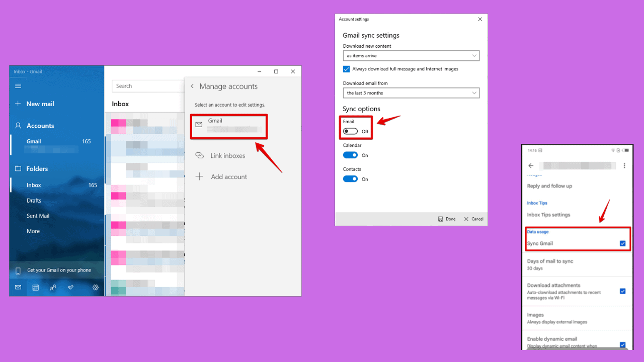Viewport: 644px width, 362px height.
Task: Open Settings gear in Mail bottom bar
Action: pyautogui.click(x=95, y=288)
